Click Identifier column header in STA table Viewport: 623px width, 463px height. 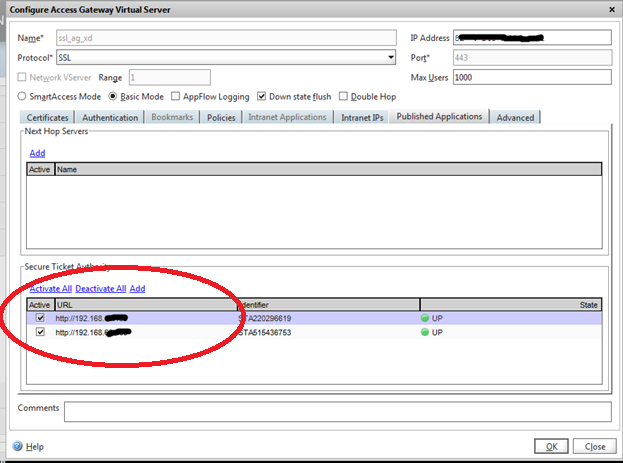click(x=329, y=305)
